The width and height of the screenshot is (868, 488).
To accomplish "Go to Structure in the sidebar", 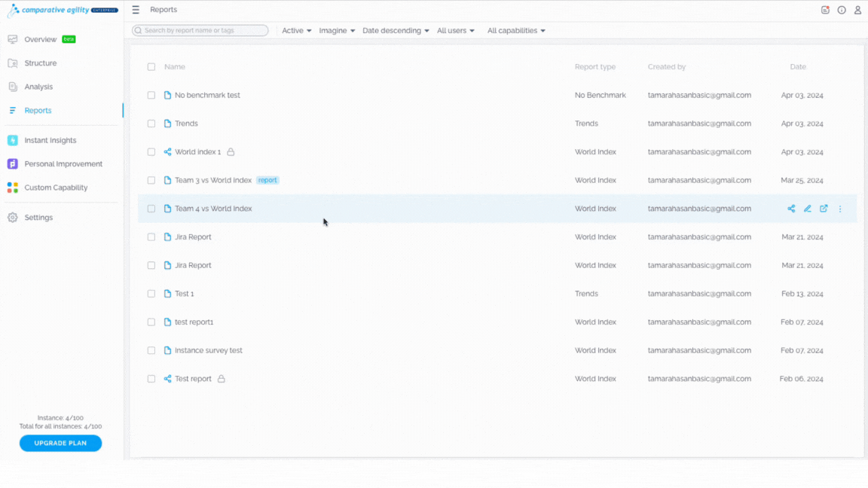I will click(41, 63).
